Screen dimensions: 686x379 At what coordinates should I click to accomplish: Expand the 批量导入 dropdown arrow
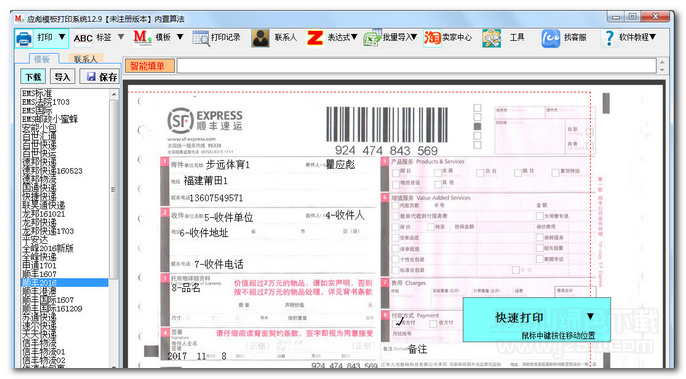[x=413, y=37]
